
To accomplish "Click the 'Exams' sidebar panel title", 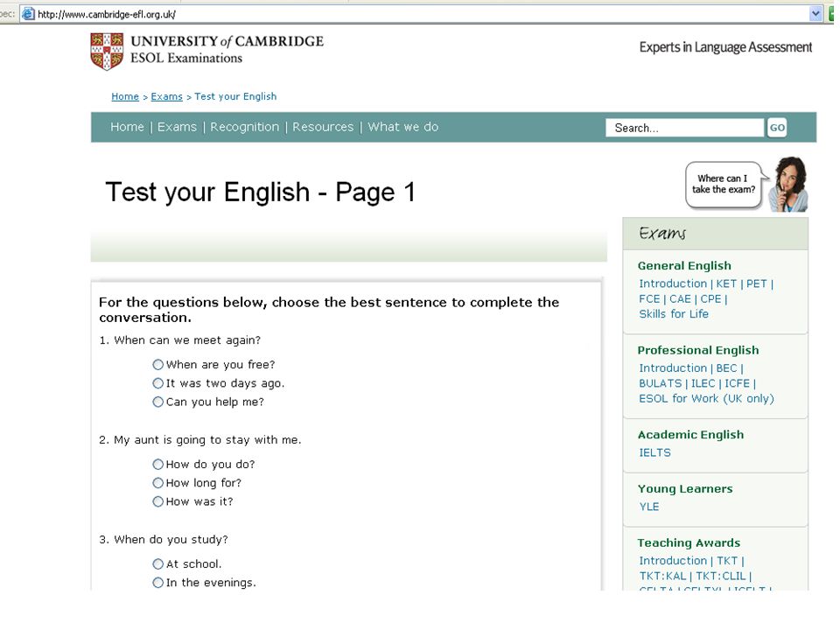I will (x=662, y=233).
